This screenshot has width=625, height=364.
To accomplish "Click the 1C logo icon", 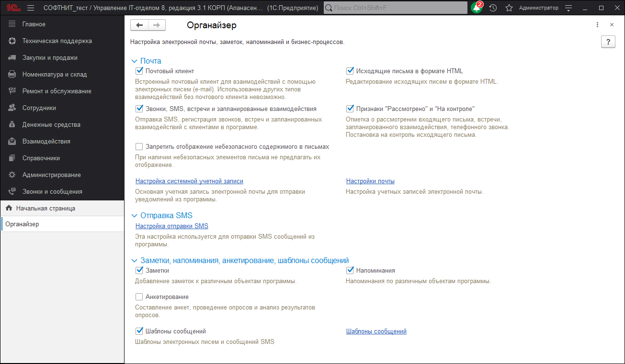I will 13,8.
